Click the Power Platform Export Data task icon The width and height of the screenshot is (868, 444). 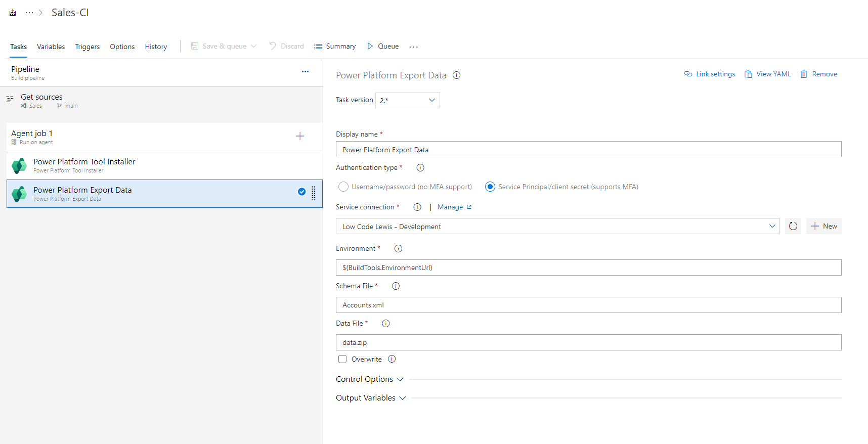[19, 194]
